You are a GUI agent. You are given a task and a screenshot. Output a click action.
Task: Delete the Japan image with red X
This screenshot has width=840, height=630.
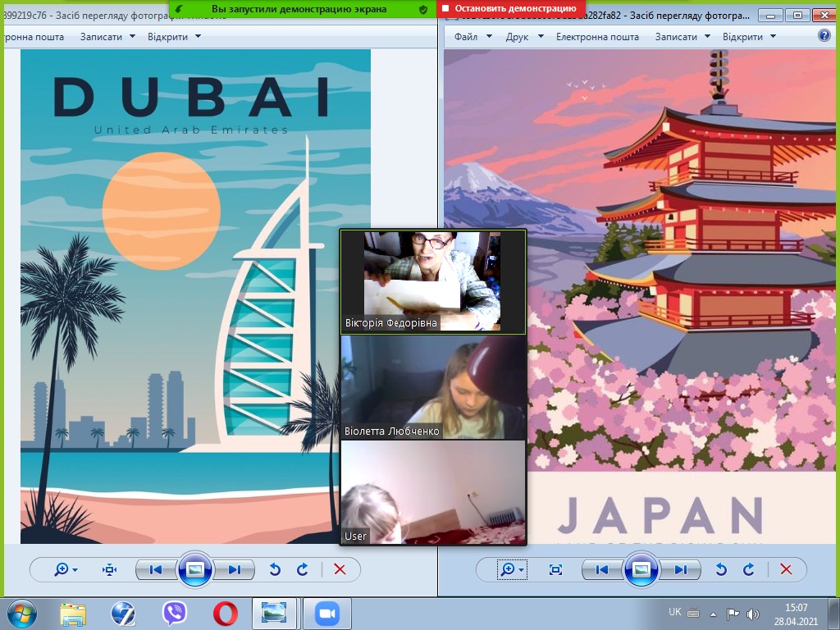tap(786, 569)
